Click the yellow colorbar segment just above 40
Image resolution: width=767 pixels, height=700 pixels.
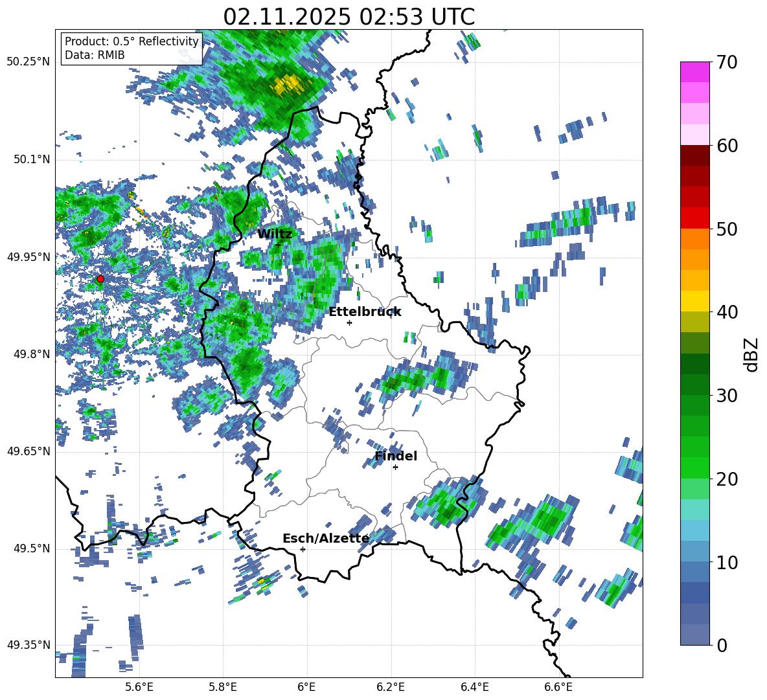click(x=694, y=301)
